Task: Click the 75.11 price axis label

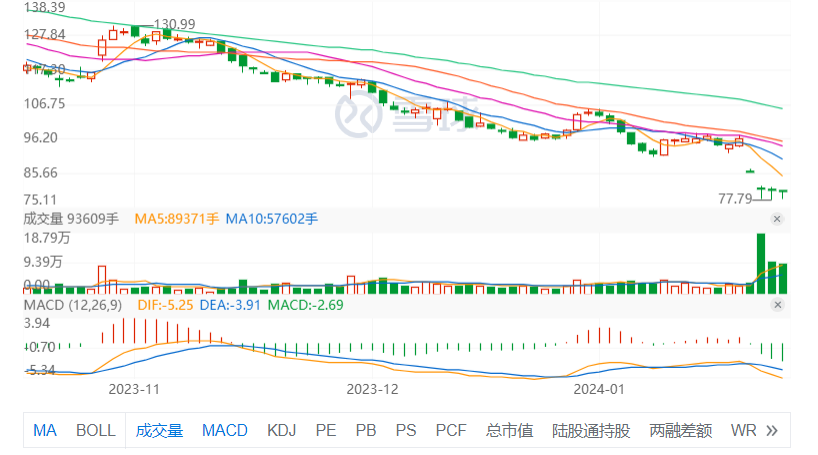Action: pyautogui.click(x=41, y=200)
